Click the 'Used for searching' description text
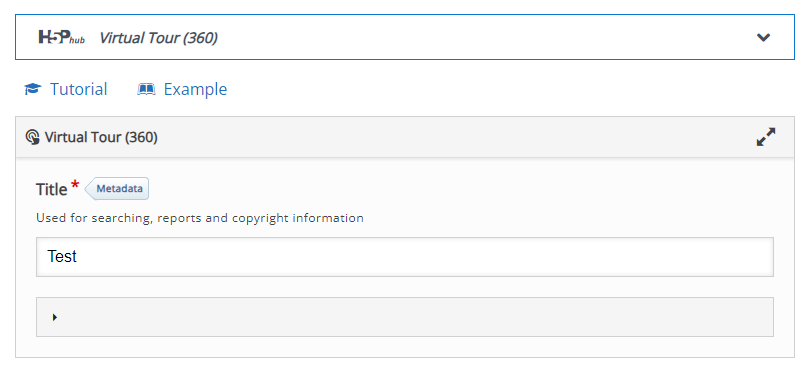This screenshot has width=806, height=368. point(200,218)
